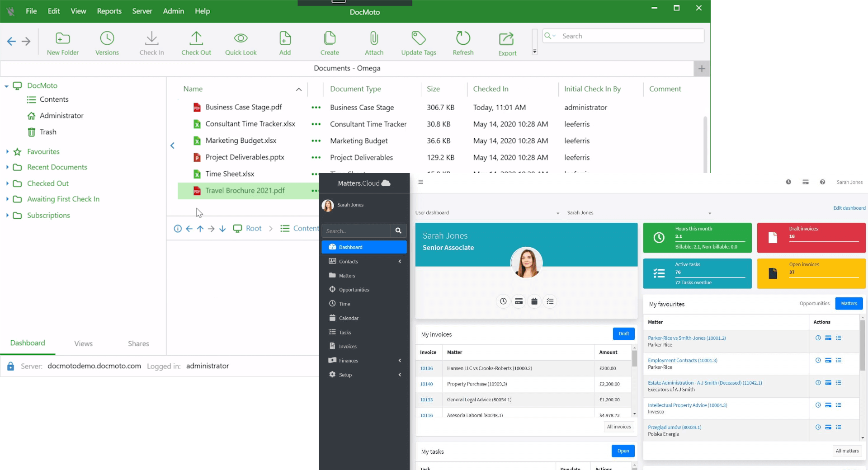Go forward with DocMoto forward arrow
The height and width of the screenshot is (470, 868).
[x=26, y=42]
